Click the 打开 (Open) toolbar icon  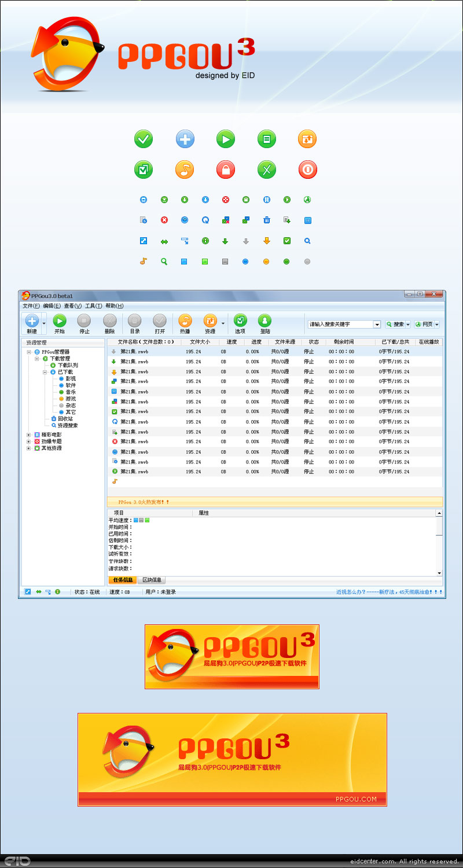pyautogui.click(x=160, y=320)
